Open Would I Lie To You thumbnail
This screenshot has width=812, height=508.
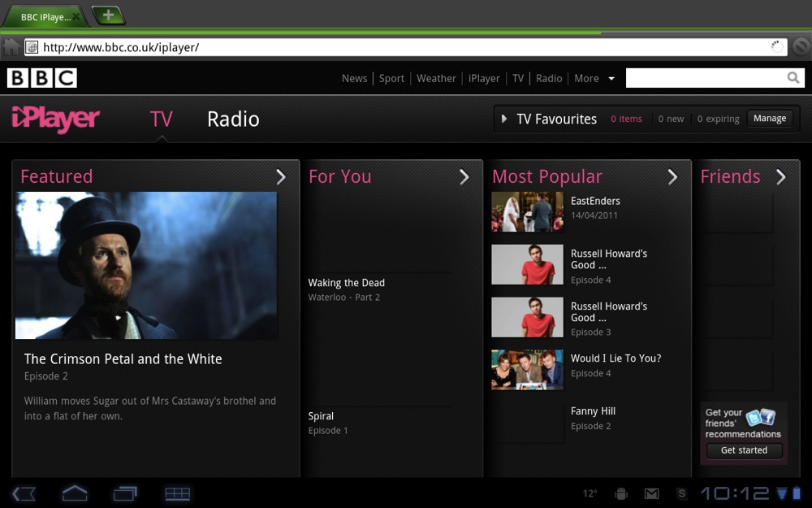[527, 370]
